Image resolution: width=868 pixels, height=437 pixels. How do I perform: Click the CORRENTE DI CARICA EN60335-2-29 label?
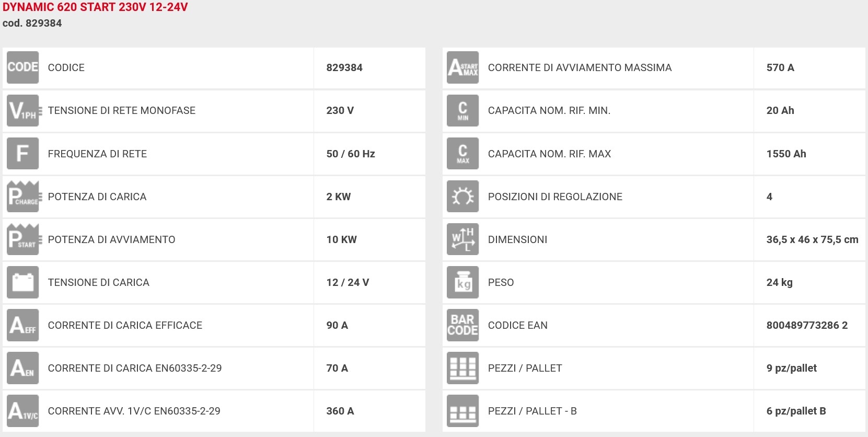click(135, 368)
